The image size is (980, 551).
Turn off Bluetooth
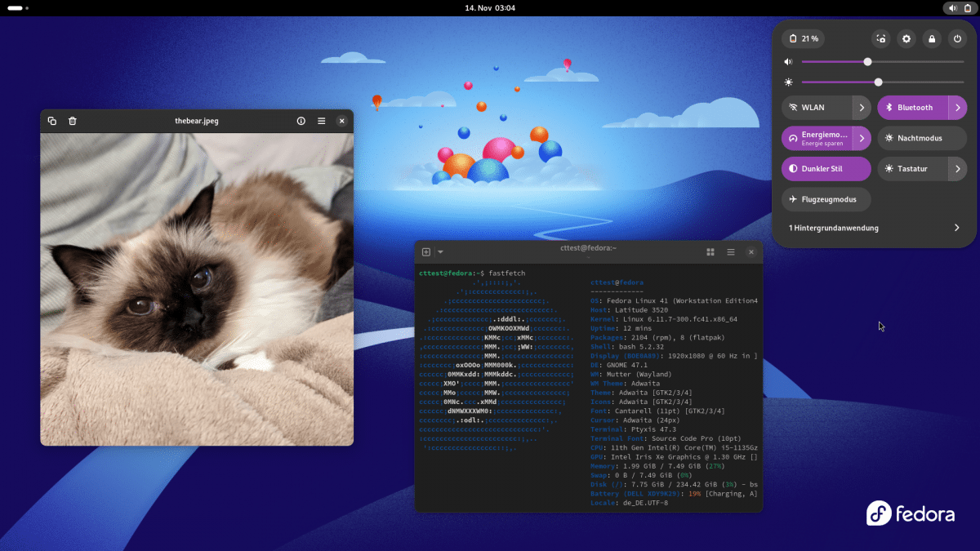913,108
